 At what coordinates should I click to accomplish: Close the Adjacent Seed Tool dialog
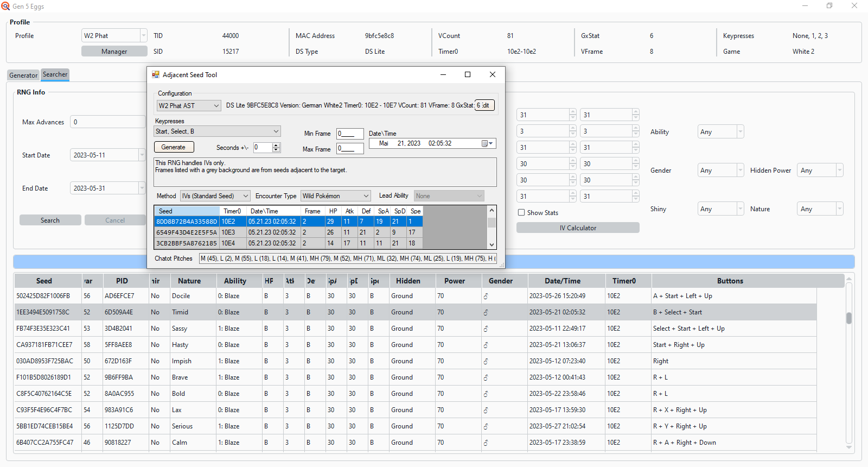pos(493,75)
